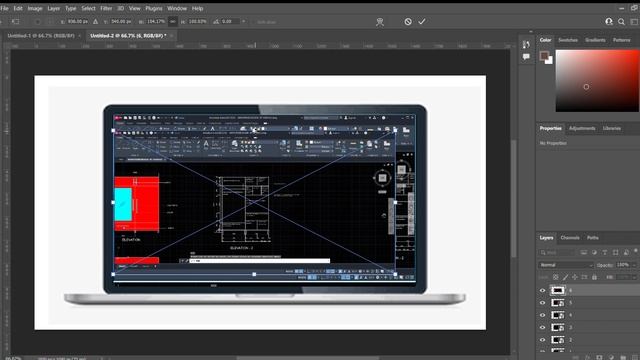Switch to the Channels tab
The image size is (640, 360).
[x=570, y=238]
